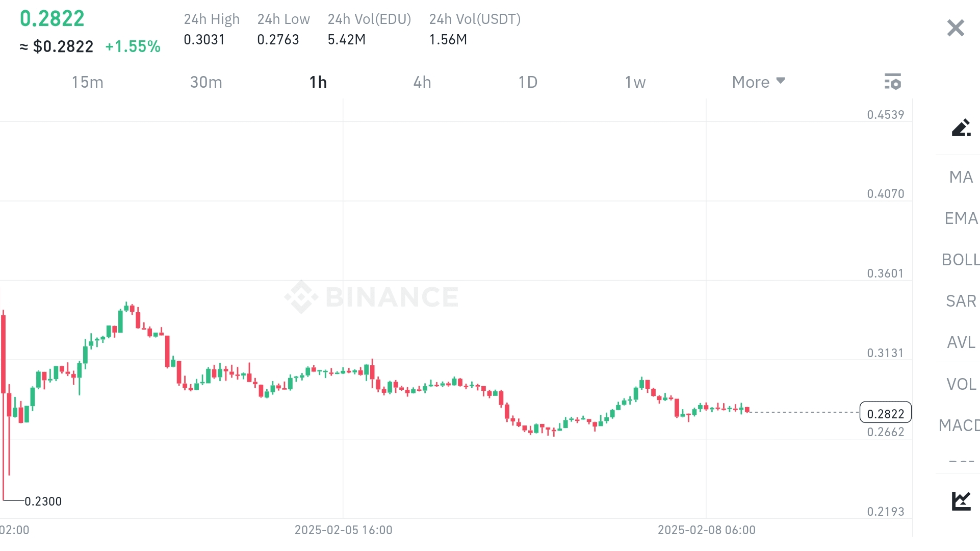Toggle the EMA indicator
980x551 pixels.
point(961,218)
